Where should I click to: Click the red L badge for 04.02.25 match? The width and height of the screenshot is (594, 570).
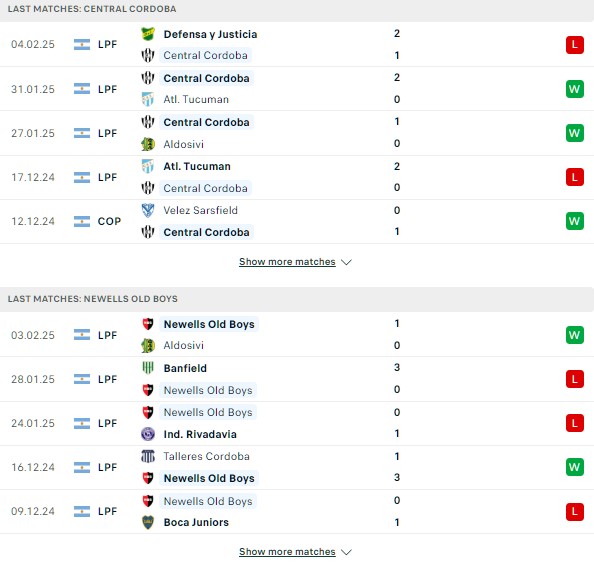[575, 45]
